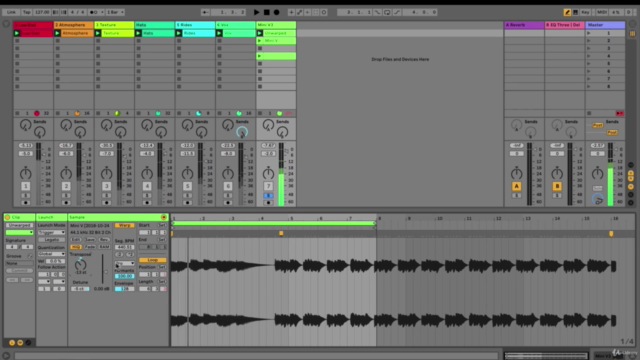Launch the Atmosphere clip

[57, 33]
